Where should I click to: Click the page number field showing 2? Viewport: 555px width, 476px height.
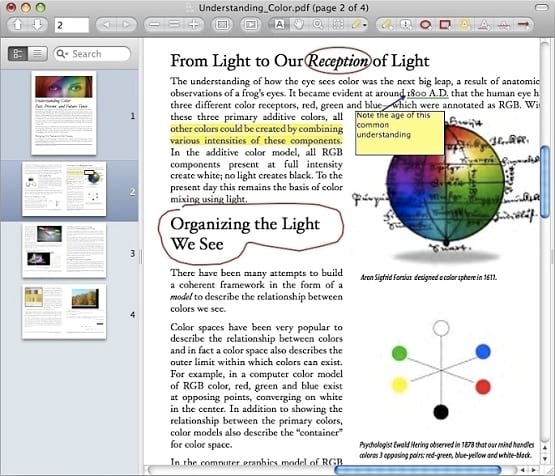pos(71,25)
